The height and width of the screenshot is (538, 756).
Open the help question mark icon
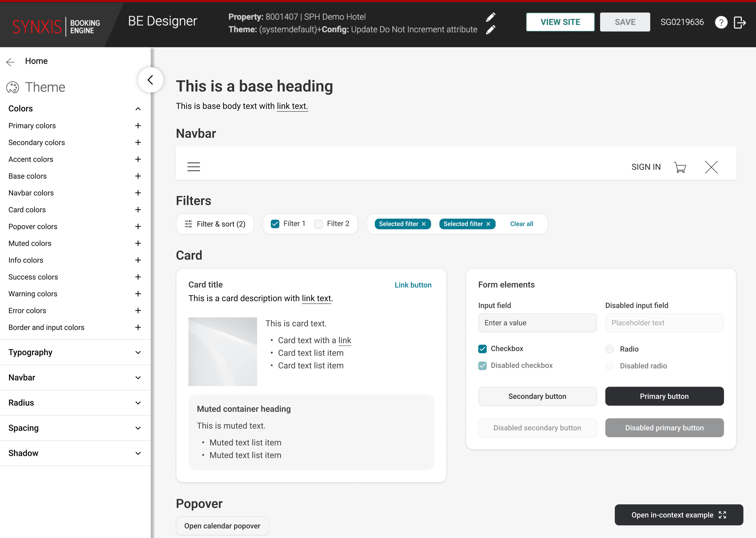point(721,22)
